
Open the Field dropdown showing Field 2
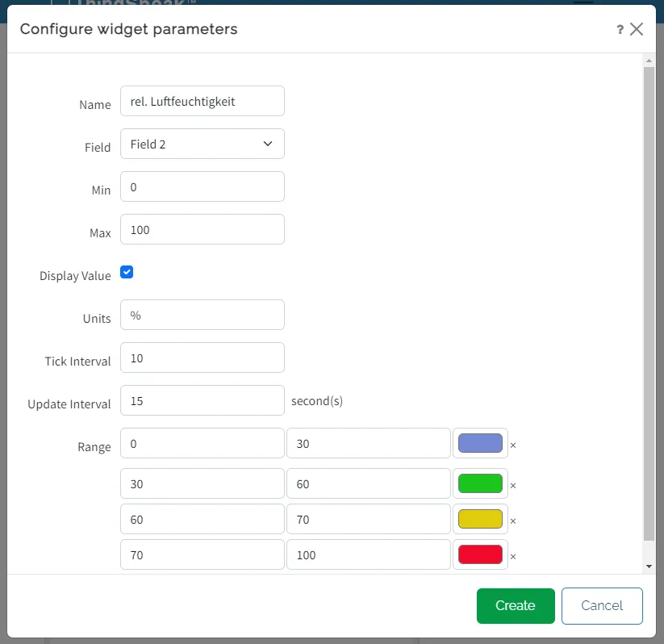coord(202,144)
